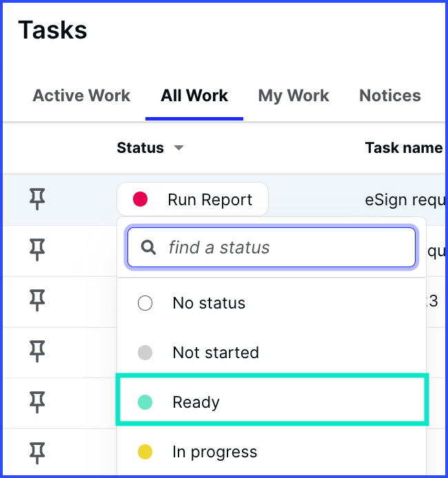Select the All Work tab

pos(194,96)
